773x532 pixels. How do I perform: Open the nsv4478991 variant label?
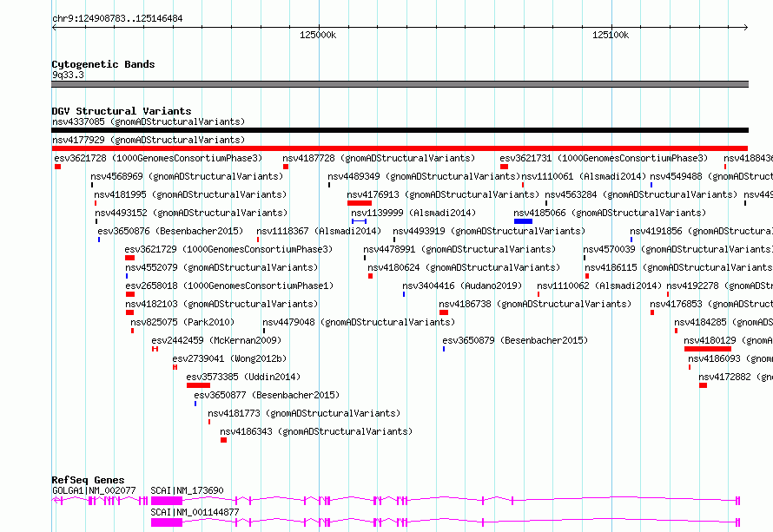pos(459,249)
